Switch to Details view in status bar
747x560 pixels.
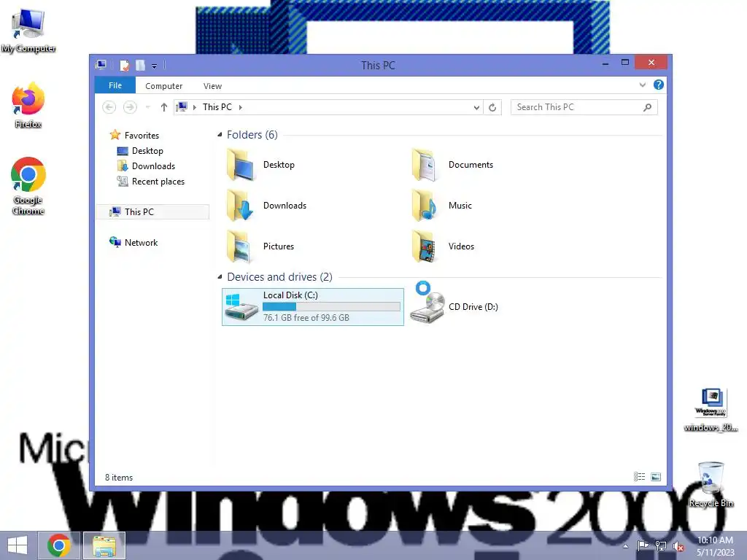[639, 477]
